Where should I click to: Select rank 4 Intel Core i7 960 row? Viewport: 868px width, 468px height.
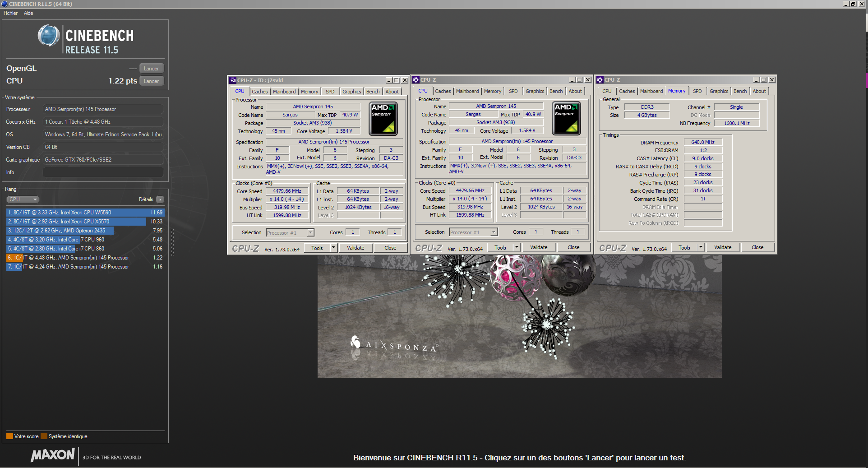tap(85, 240)
